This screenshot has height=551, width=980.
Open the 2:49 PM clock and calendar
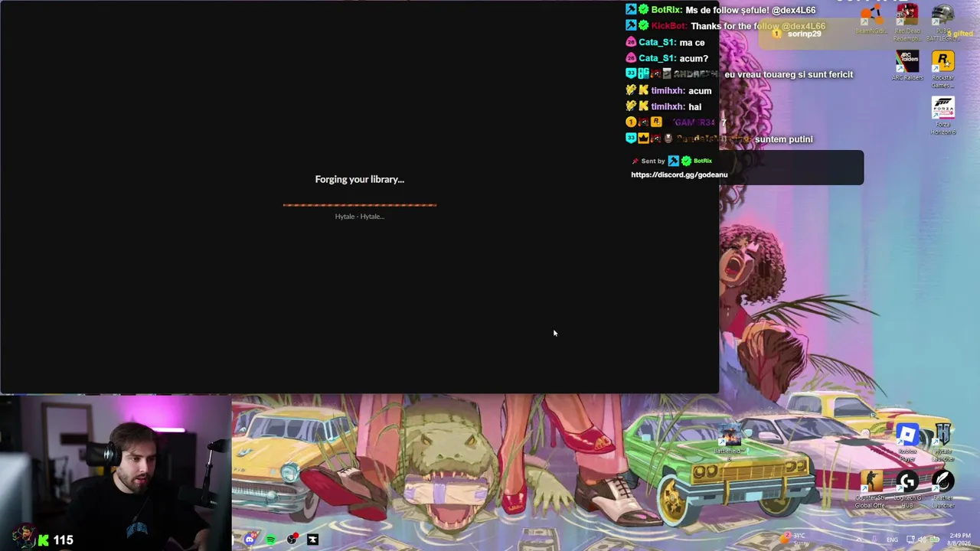[960, 540]
